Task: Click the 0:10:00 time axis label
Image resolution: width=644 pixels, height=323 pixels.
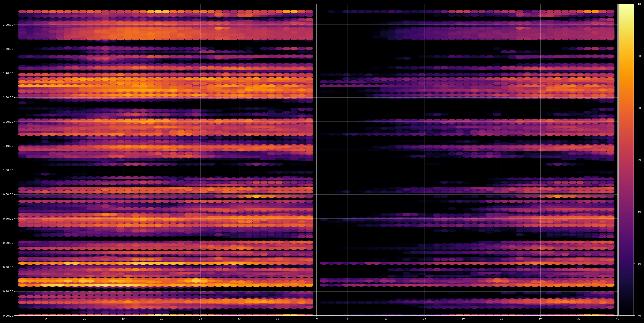Action: [8, 291]
